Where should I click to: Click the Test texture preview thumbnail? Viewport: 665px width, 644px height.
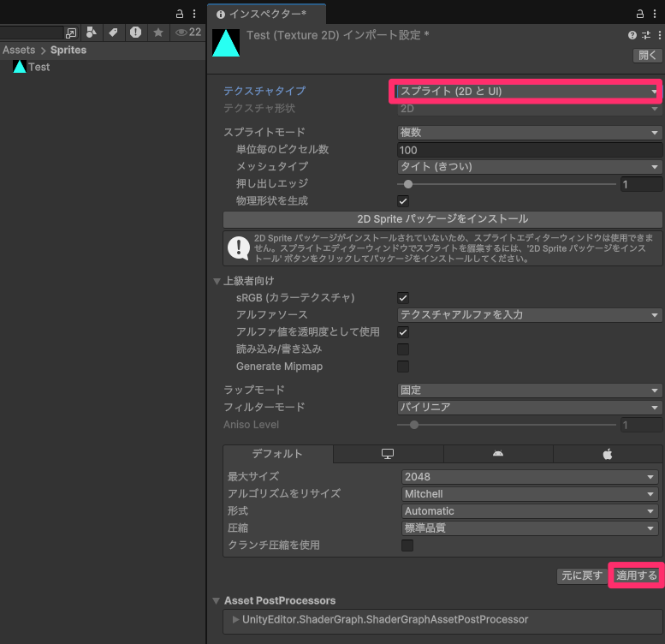click(x=226, y=43)
